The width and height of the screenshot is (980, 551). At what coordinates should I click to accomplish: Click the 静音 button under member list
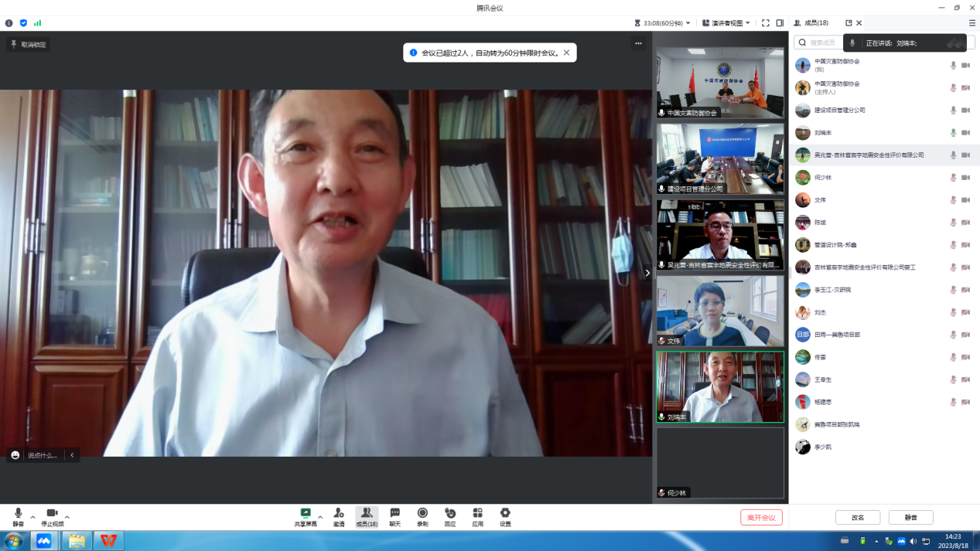(911, 517)
